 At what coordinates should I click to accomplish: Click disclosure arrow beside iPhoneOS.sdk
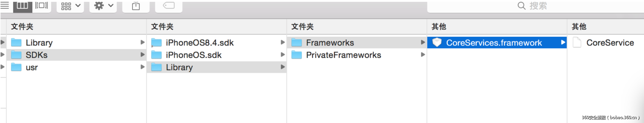[x=283, y=55]
